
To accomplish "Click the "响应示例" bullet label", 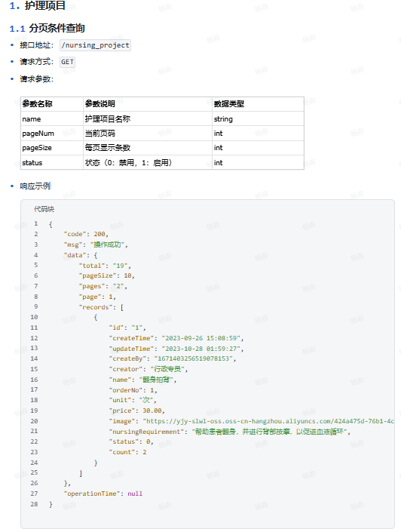I will pos(35,186).
